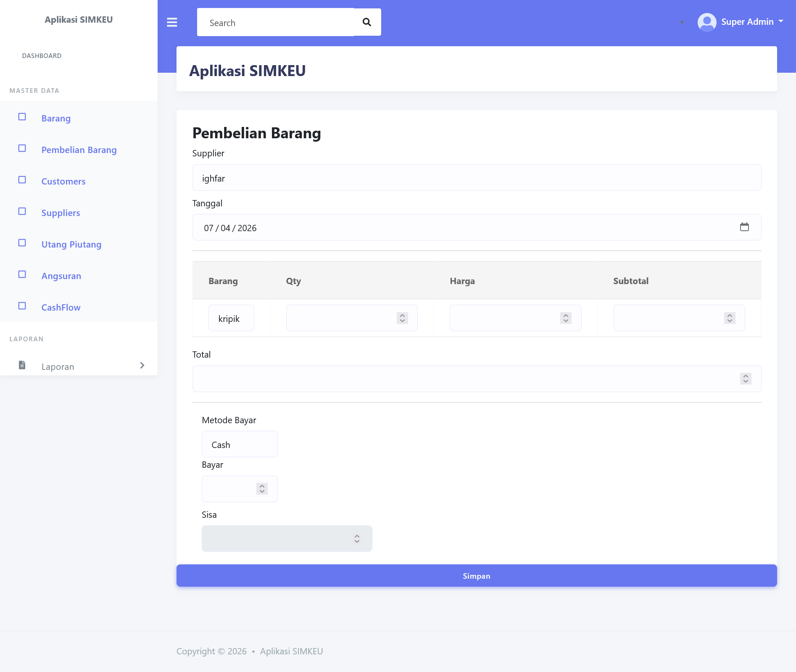Screen dimensions: 796x672
Task: Open the Dashboard link in sidebar
Action: (42, 56)
